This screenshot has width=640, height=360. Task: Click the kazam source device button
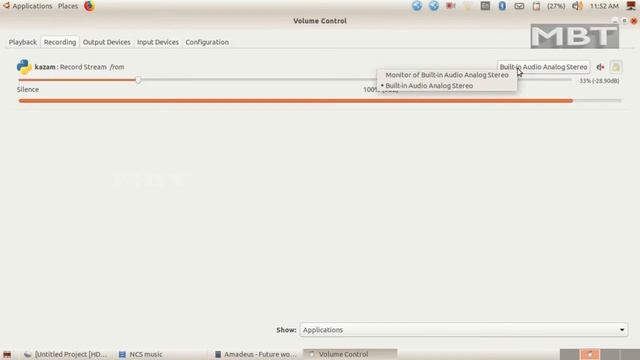[543, 67]
